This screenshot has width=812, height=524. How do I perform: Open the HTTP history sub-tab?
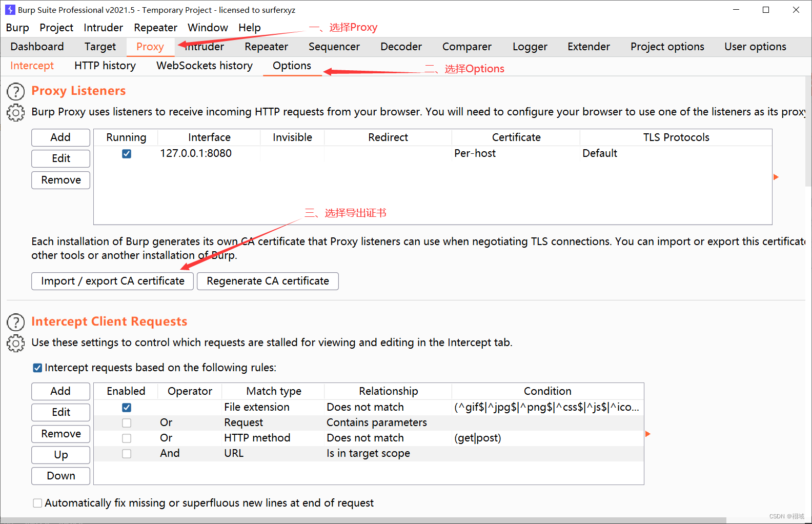tap(105, 66)
